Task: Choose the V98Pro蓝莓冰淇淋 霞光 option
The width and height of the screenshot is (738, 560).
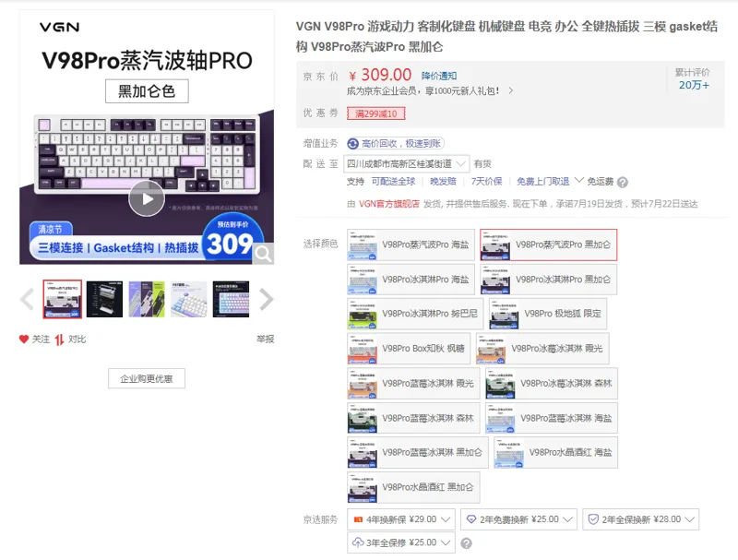Action: tap(413, 384)
